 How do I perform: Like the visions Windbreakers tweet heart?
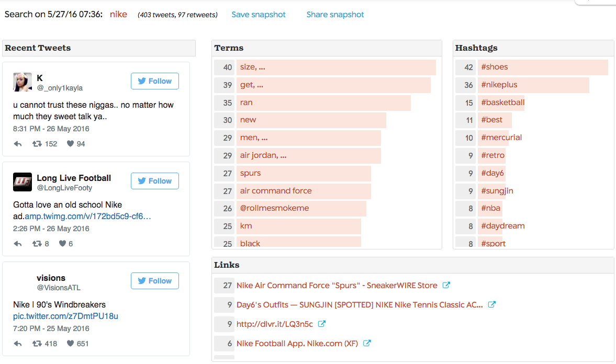[x=70, y=343]
